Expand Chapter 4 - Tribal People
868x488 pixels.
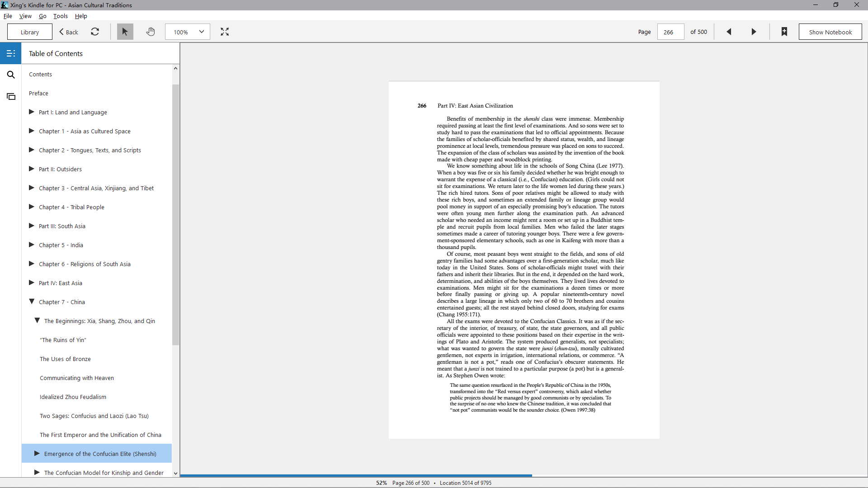click(x=32, y=207)
